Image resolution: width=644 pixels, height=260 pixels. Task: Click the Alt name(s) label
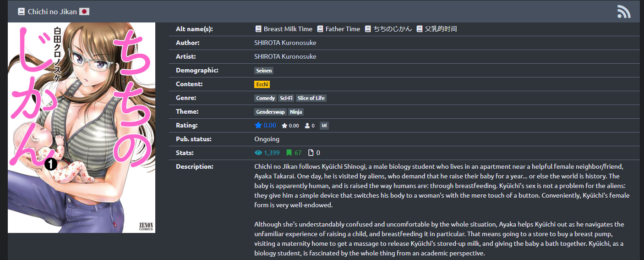195,29
